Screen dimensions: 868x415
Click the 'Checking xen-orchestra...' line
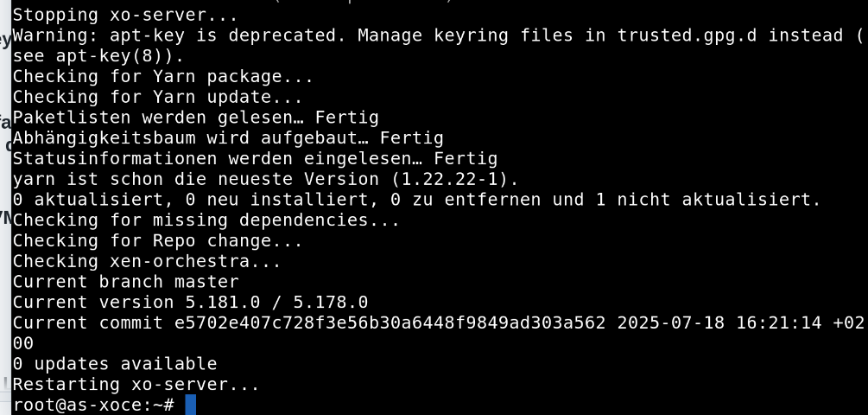(147, 261)
